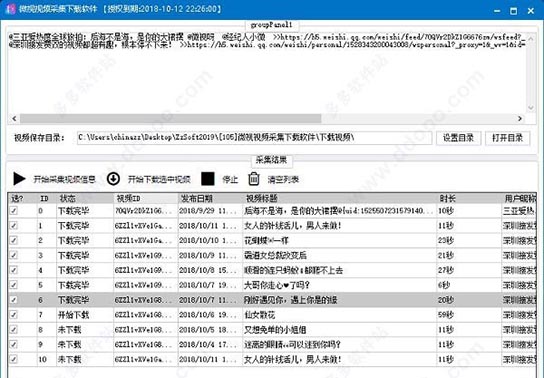Sort by the 视频ID column header
This screenshot has height=378, width=544.
point(146,198)
